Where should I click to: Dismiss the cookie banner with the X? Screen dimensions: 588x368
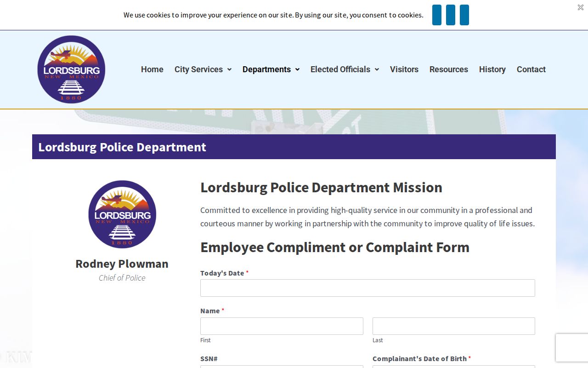581,7
